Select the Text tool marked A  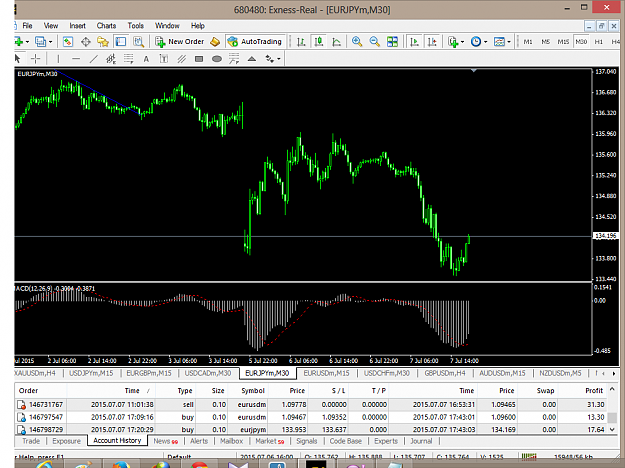click(x=146, y=59)
